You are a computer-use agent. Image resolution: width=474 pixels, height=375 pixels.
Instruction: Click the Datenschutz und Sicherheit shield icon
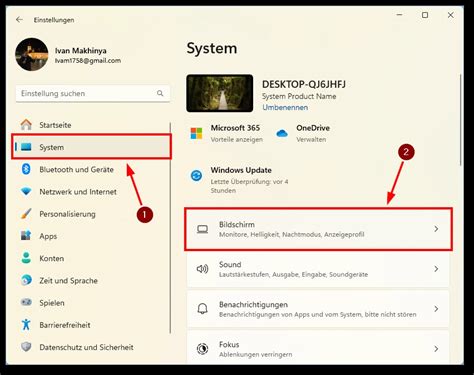click(x=26, y=347)
